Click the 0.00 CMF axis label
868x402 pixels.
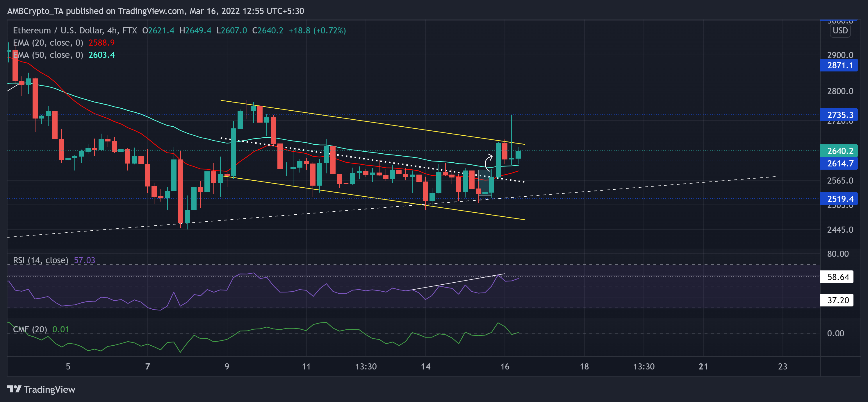coord(836,333)
